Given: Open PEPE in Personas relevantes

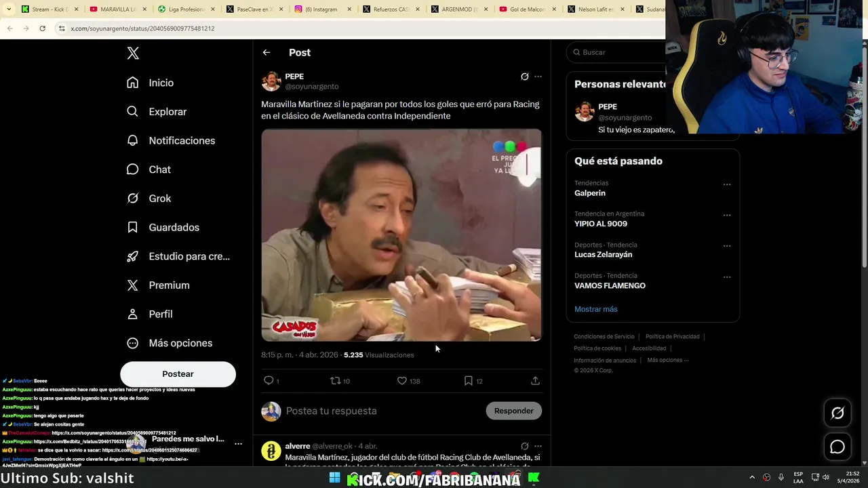Looking at the screenshot, I should point(608,106).
